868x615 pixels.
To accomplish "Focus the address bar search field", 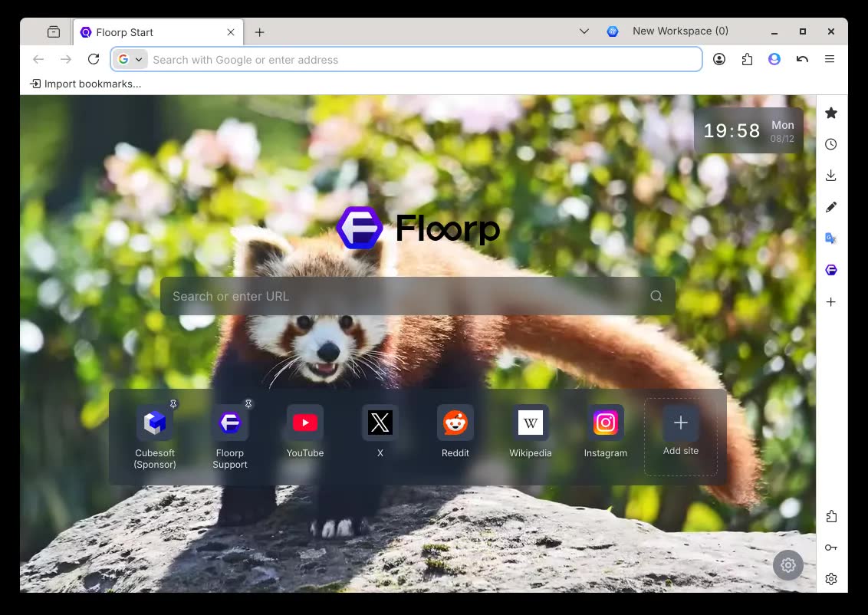I will [x=407, y=59].
